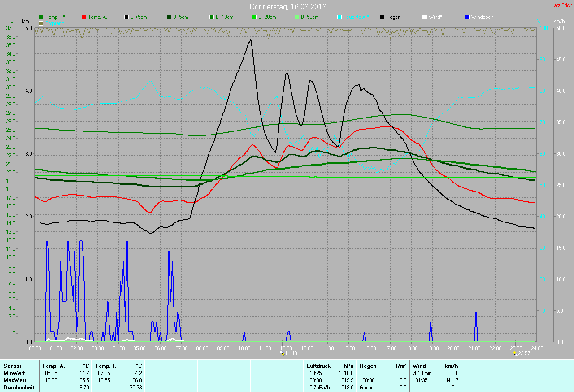Select the black Regen* legend swatch

click(382, 17)
